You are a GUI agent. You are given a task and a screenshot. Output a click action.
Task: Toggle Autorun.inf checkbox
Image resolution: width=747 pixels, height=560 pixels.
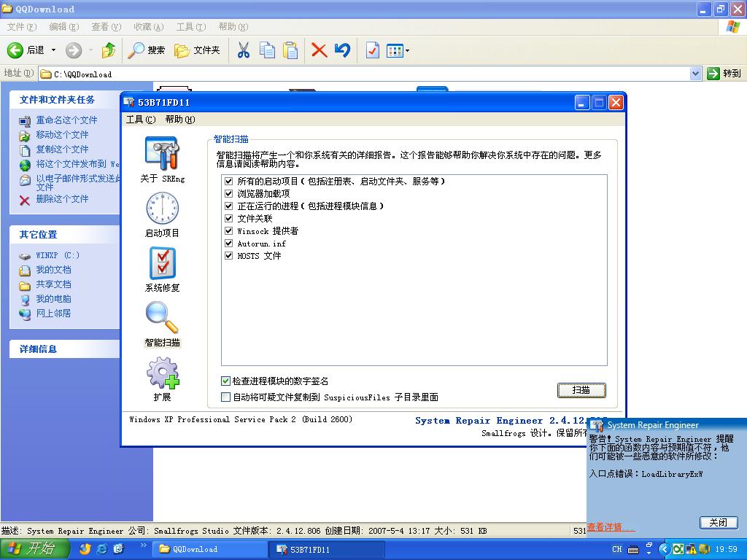228,243
